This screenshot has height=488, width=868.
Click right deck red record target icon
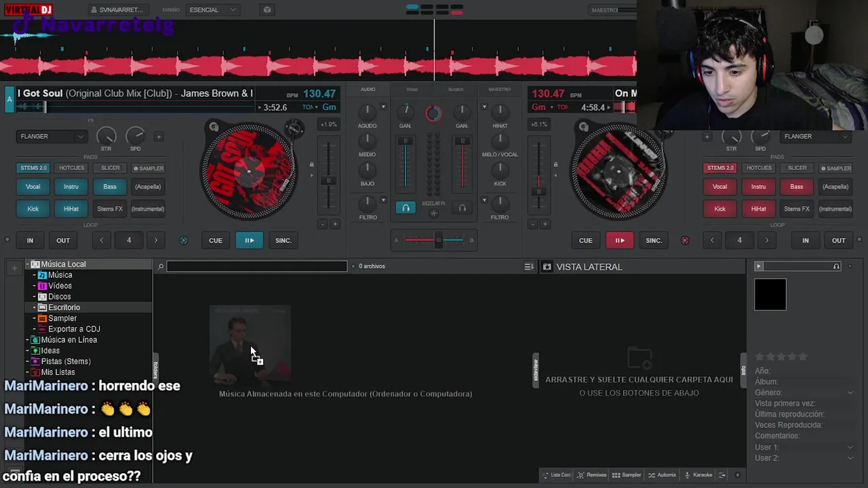coord(685,241)
